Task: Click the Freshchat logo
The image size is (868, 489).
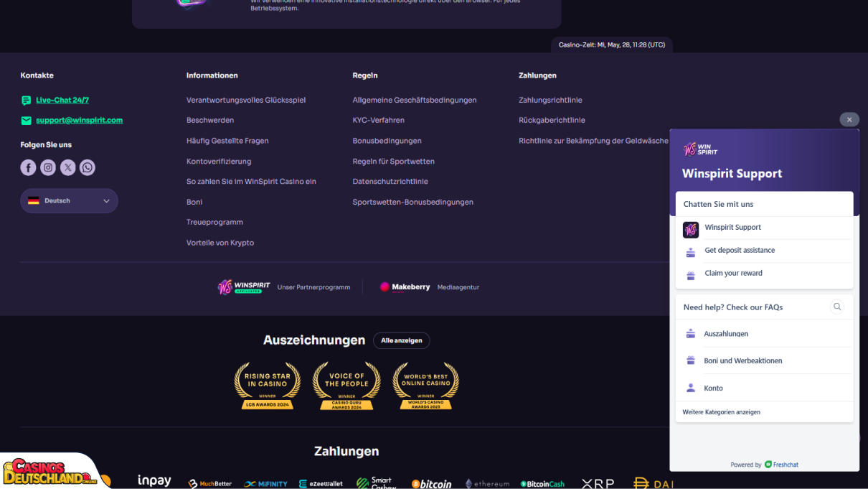Action: 781,465
